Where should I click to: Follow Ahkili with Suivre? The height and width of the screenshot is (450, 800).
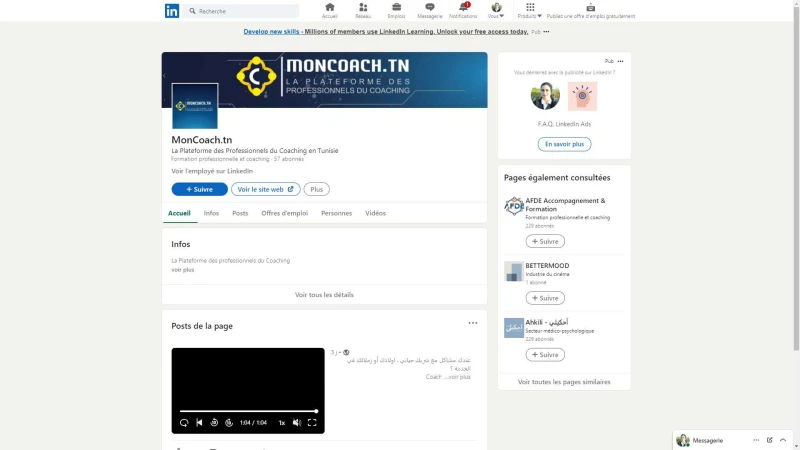pos(545,355)
